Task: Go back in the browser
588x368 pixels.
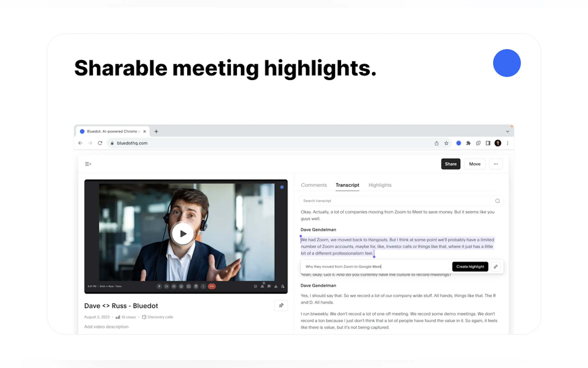Action: point(80,143)
